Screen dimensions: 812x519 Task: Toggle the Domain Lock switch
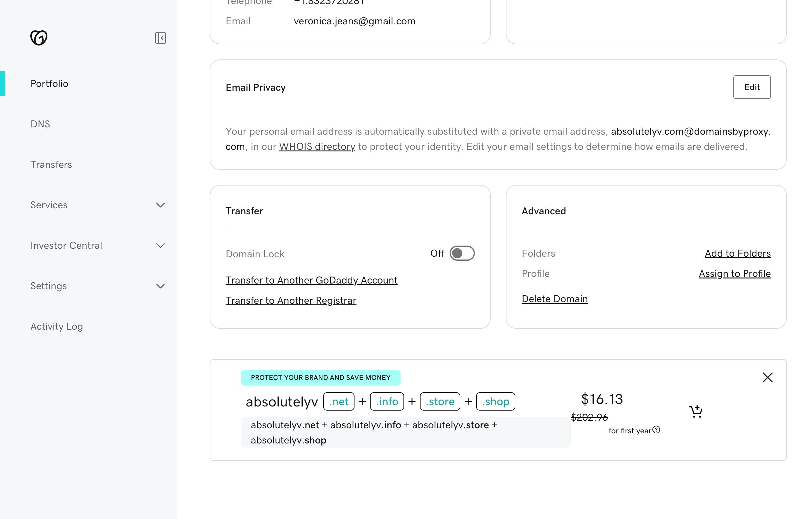(462, 253)
